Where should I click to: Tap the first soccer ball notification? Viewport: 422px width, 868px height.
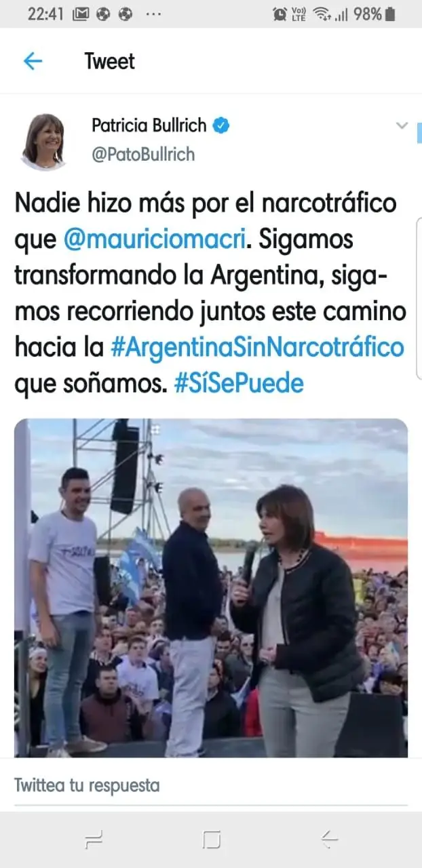tap(103, 14)
